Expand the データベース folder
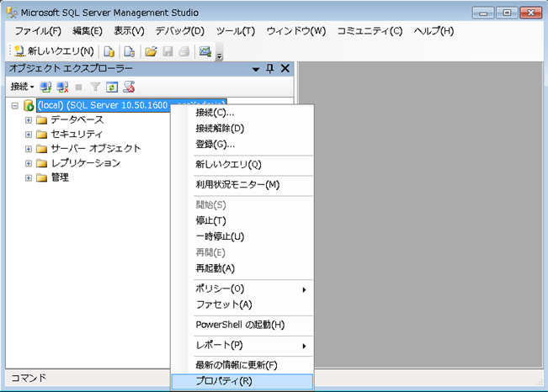The image size is (548, 392). 29,120
